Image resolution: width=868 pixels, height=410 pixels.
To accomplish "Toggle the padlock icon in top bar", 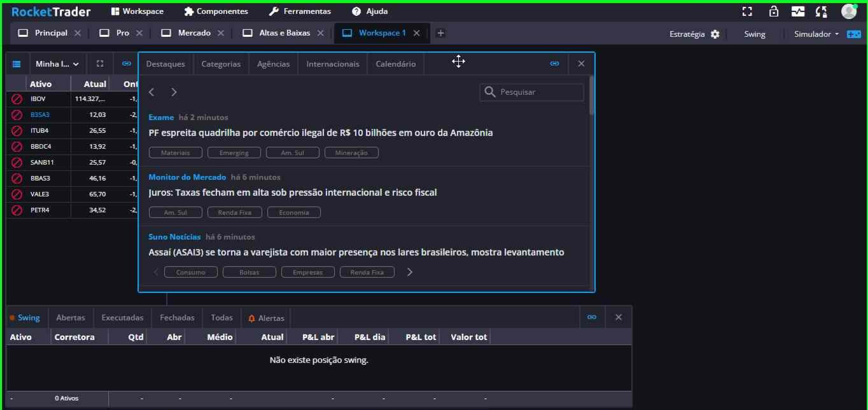I will [x=774, y=11].
